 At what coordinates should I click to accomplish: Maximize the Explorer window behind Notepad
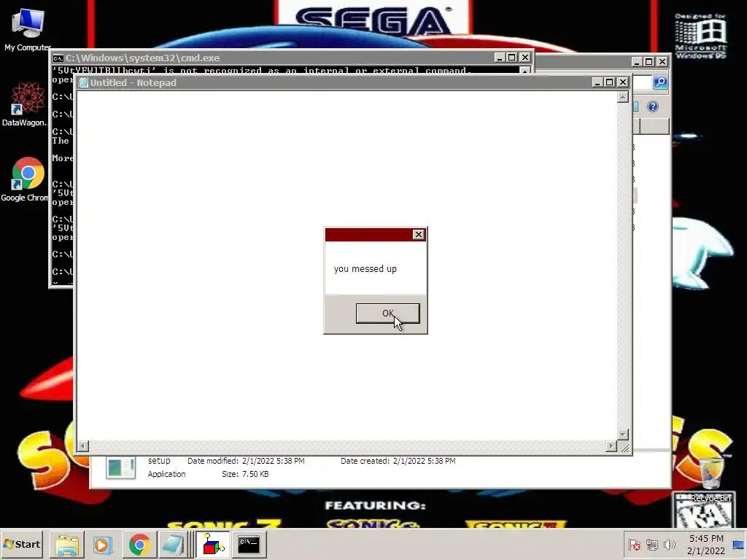(x=649, y=62)
